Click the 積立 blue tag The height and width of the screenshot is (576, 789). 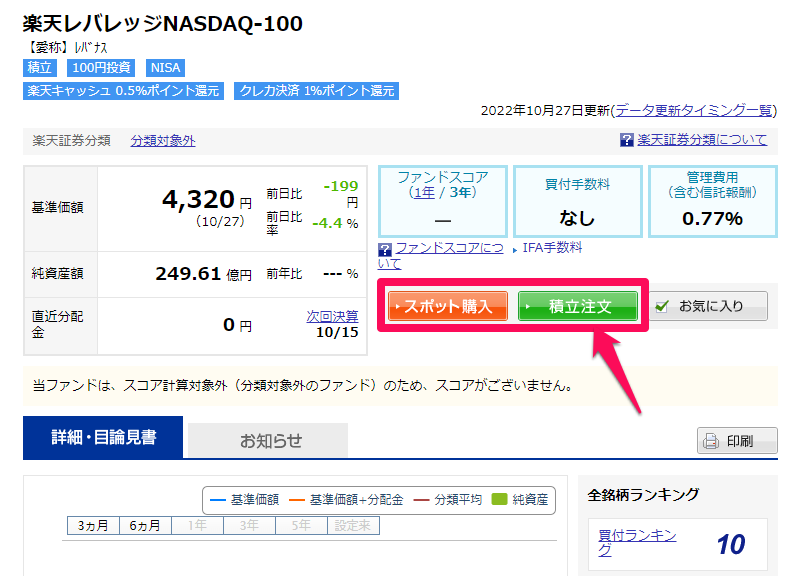click(x=40, y=67)
